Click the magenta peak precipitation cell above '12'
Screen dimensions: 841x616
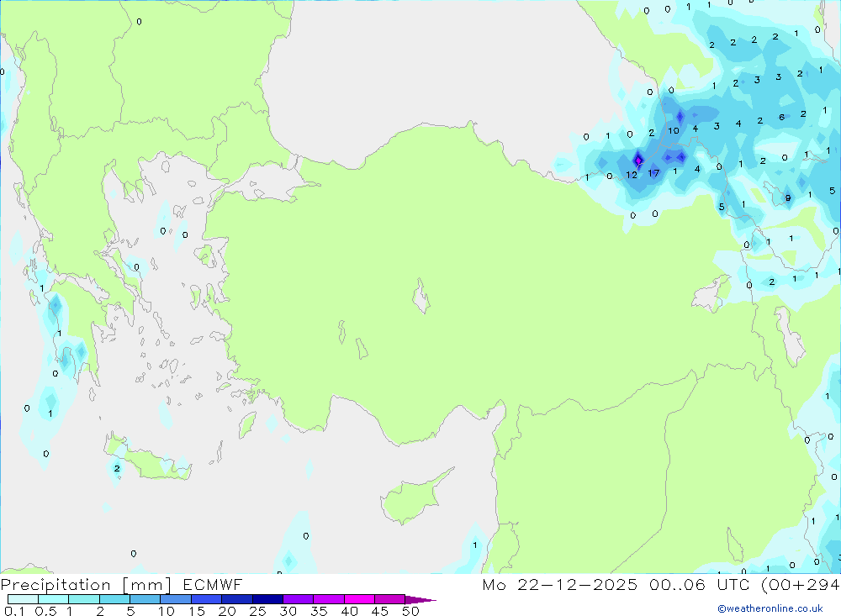pyautogui.click(x=638, y=160)
